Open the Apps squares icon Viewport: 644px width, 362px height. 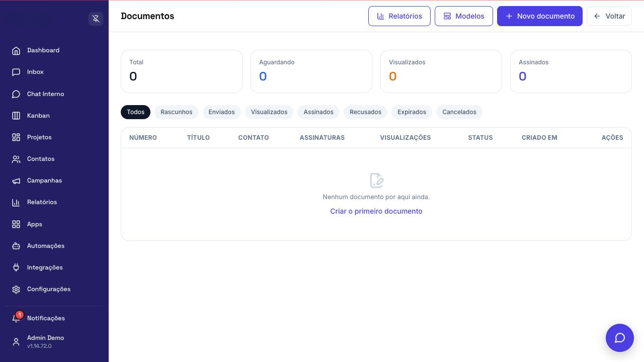point(16,224)
